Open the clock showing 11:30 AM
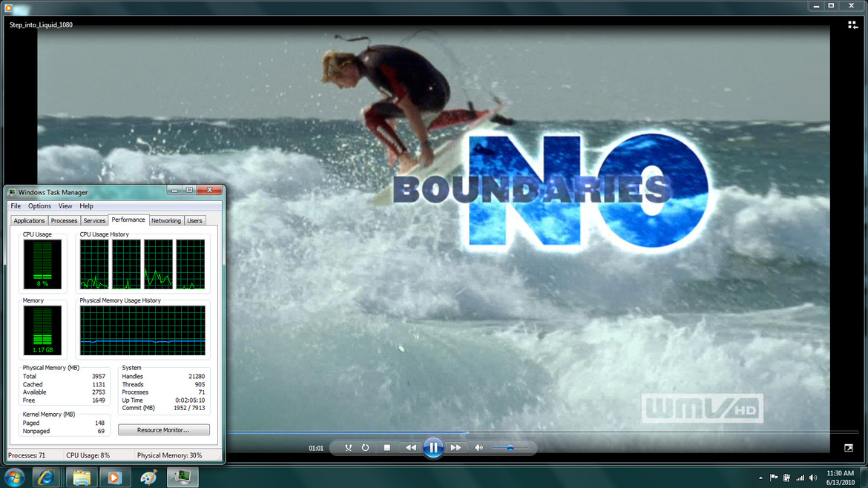Screen dimensions: 868x488 (x=840, y=478)
